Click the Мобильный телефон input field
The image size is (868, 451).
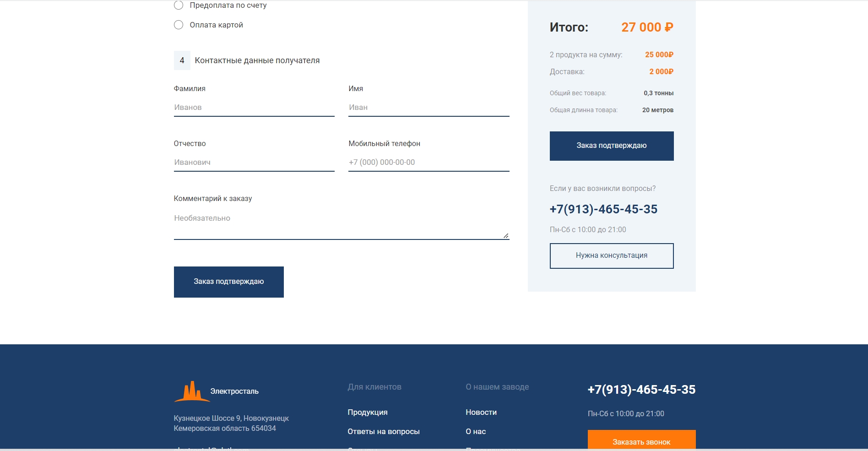pos(429,163)
